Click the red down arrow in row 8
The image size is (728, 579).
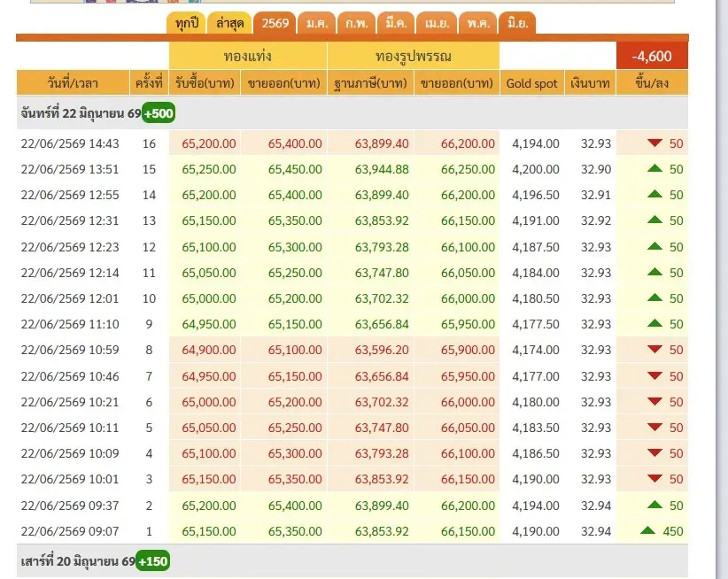(x=654, y=349)
